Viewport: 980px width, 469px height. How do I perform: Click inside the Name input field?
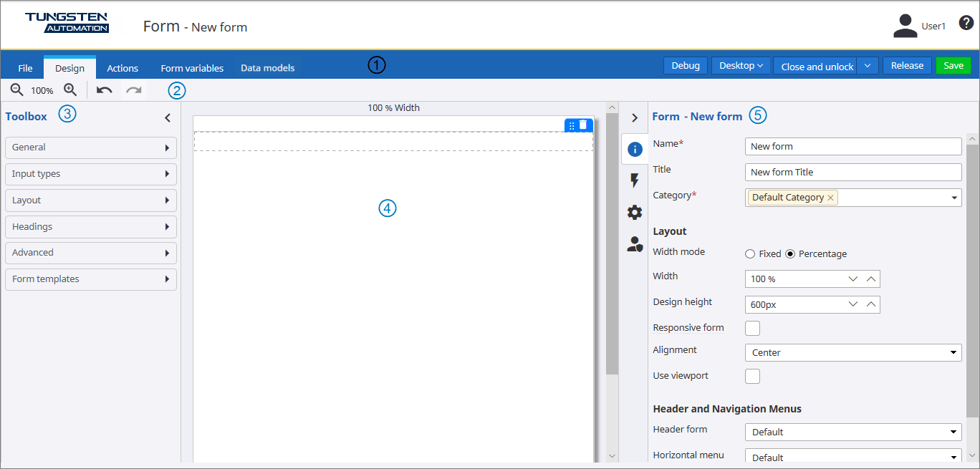(852, 146)
